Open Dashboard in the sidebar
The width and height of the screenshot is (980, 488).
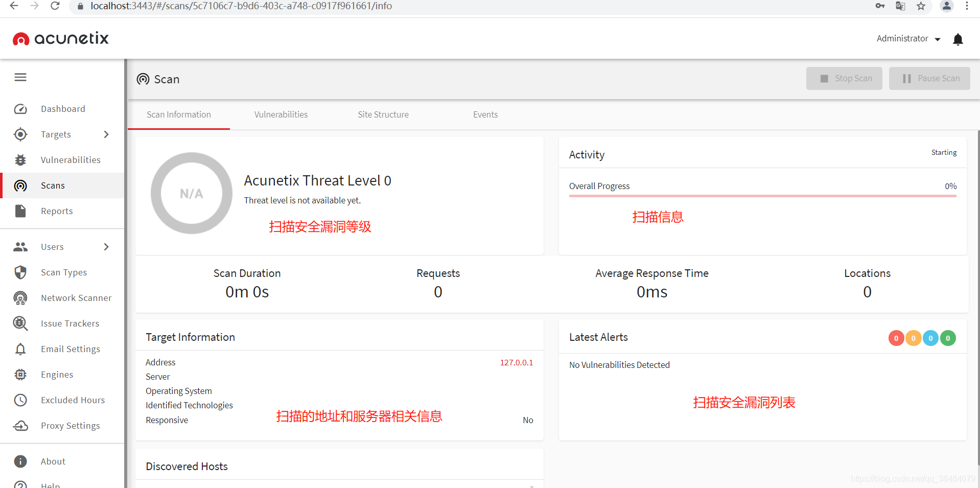coord(62,109)
